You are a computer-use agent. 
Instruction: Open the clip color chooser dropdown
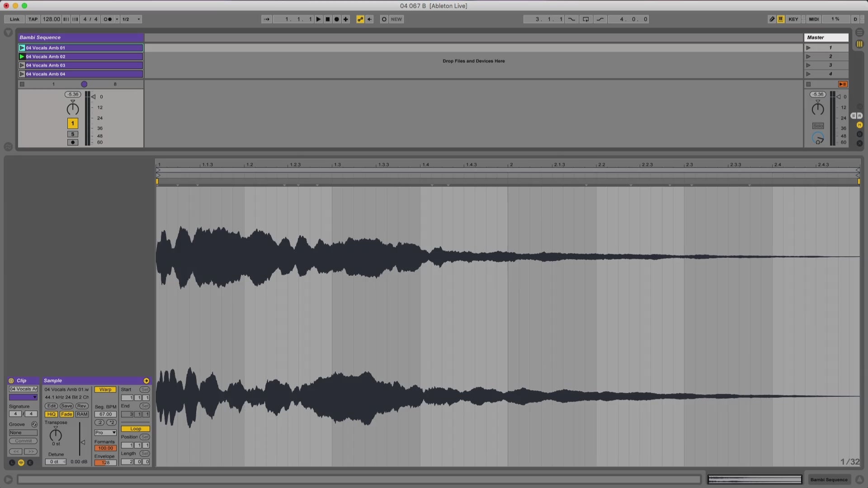pos(24,397)
